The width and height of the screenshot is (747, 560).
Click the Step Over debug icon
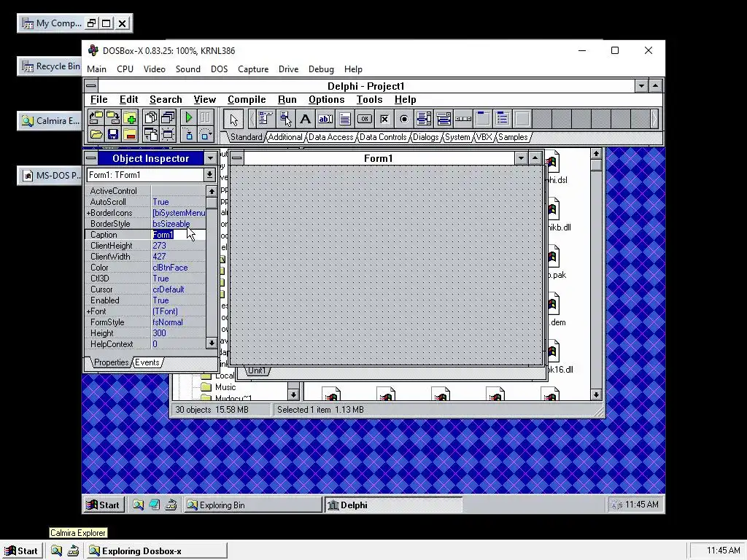pos(205,134)
